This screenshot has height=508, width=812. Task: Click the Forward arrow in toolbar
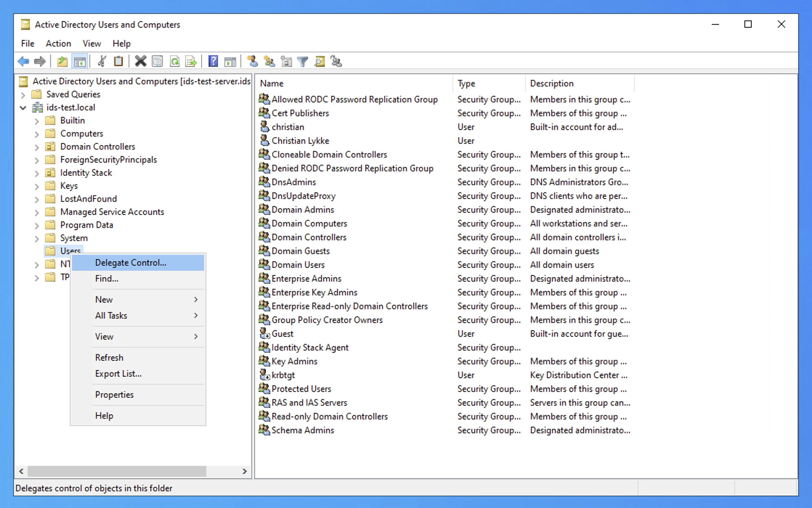(40, 61)
